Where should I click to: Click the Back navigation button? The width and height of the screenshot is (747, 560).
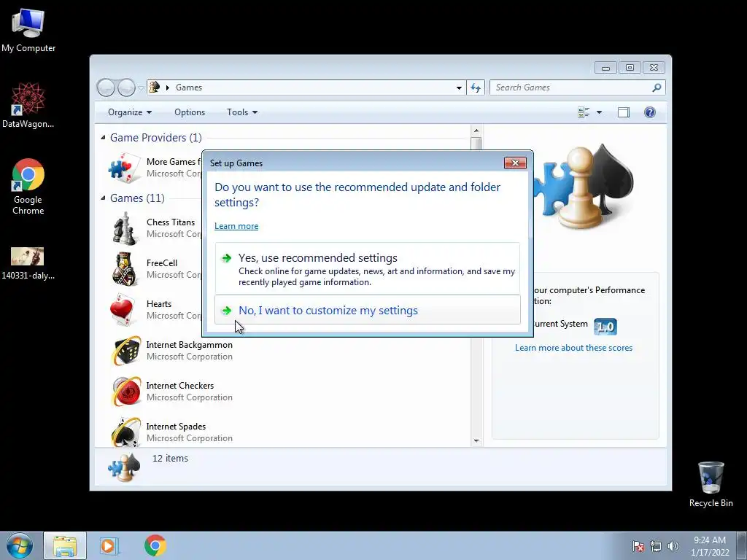coord(106,87)
